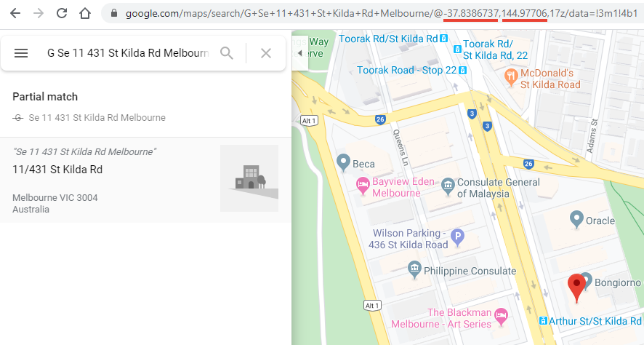644x345 pixels.
Task: Select the Bongiorno place marker
Action: click(587, 280)
